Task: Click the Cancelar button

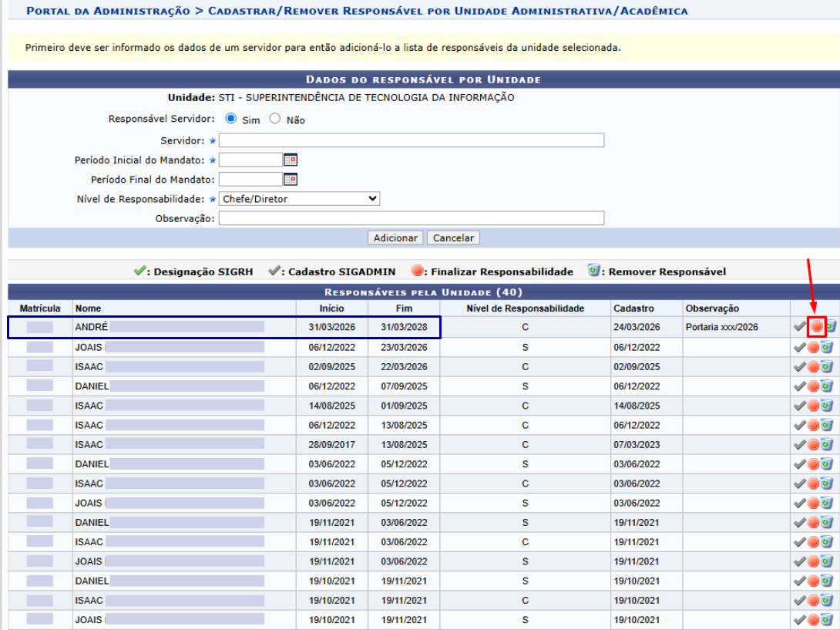Action: 453,238
